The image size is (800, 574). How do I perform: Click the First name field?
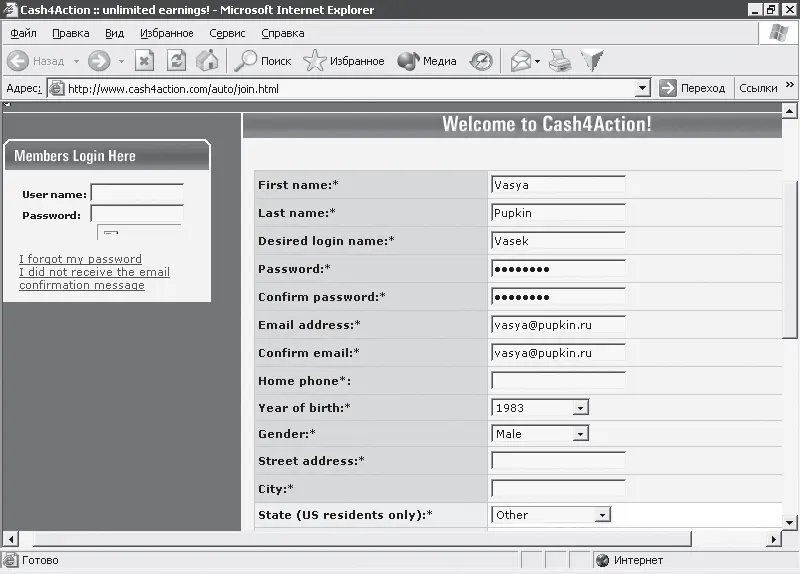coord(558,185)
